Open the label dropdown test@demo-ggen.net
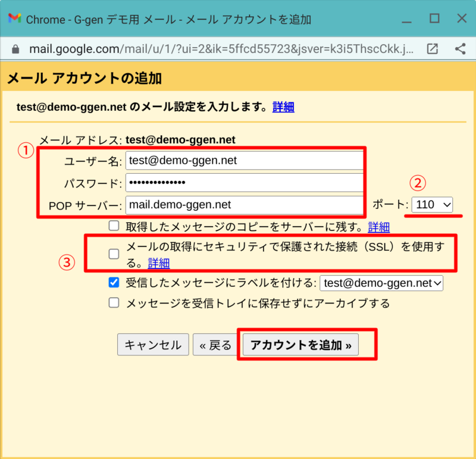476x459 pixels. pos(381,283)
